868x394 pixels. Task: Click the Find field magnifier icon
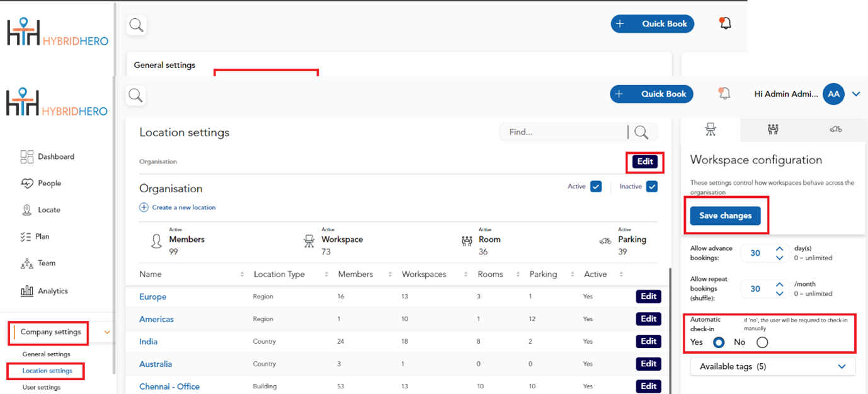pos(642,132)
